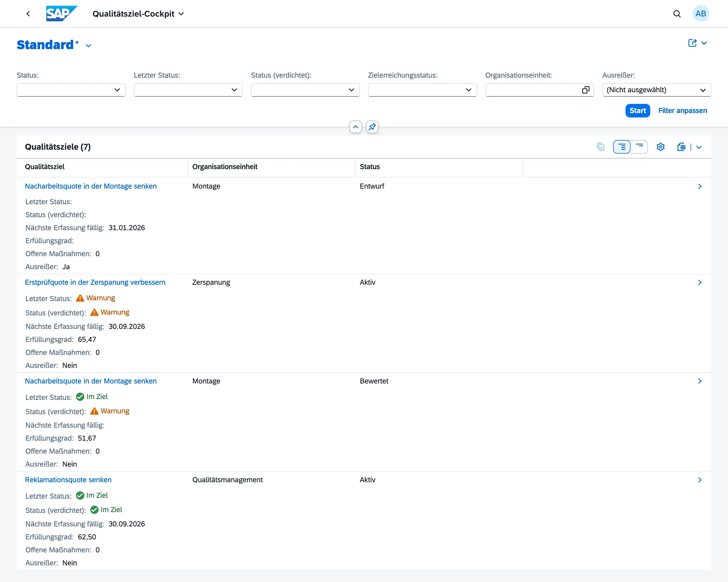Click Letzter Status Im Ziel icon in Reklamationsquote row
This screenshot has width=728, height=582.
tap(80, 495)
